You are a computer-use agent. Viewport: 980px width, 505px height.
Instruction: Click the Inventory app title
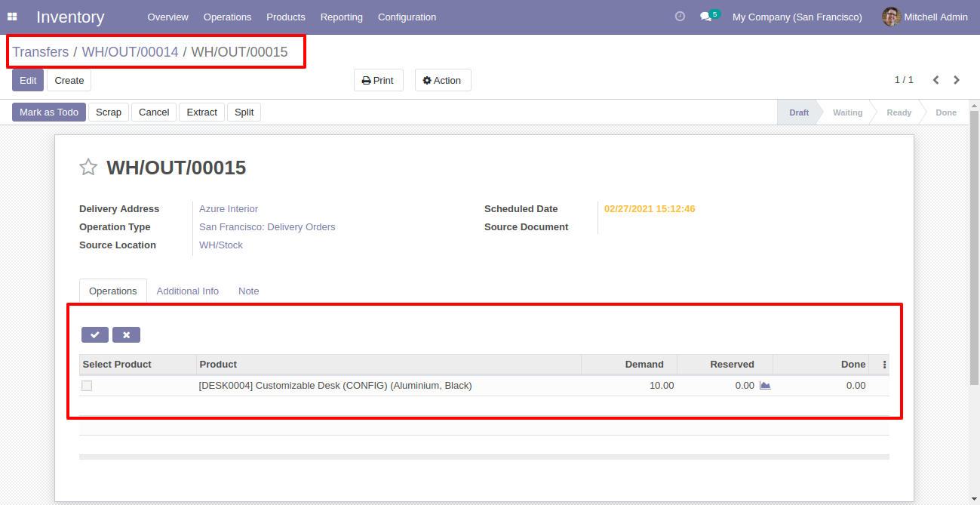pyautogui.click(x=70, y=17)
